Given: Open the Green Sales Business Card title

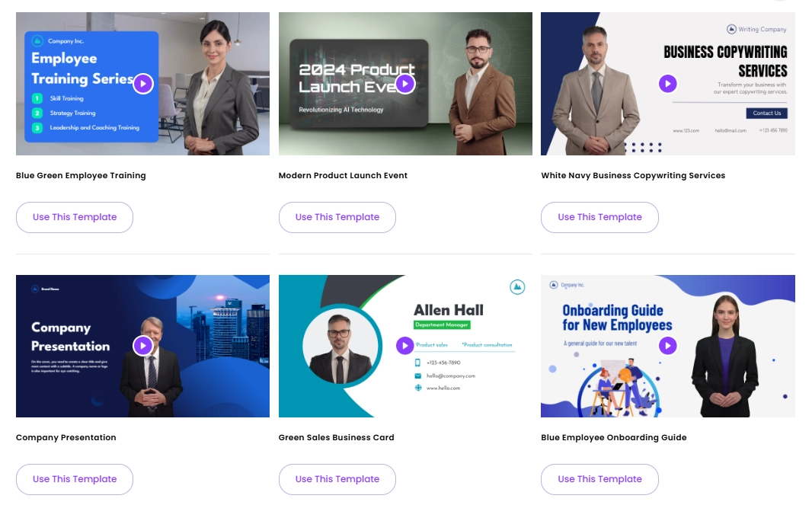Looking at the screenshot, I should click(x=336, y=438).
